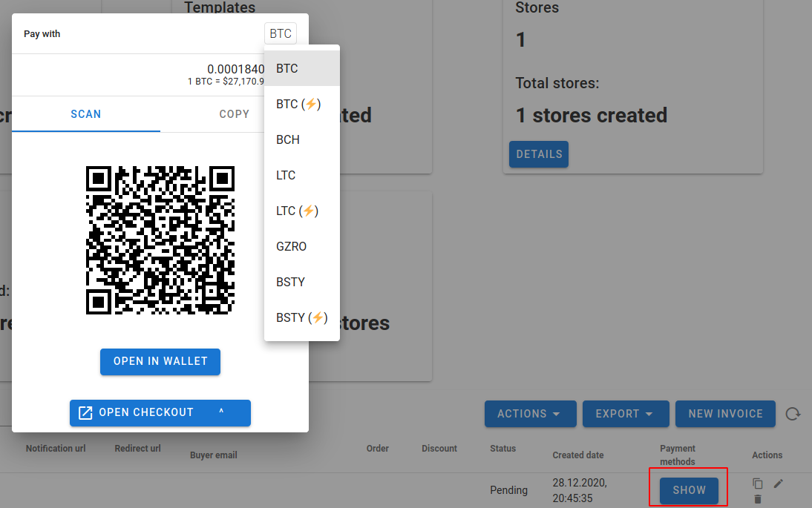Choose plain BTC from currency list
Screen dimensions: 812x508
[x=302, y=68]
